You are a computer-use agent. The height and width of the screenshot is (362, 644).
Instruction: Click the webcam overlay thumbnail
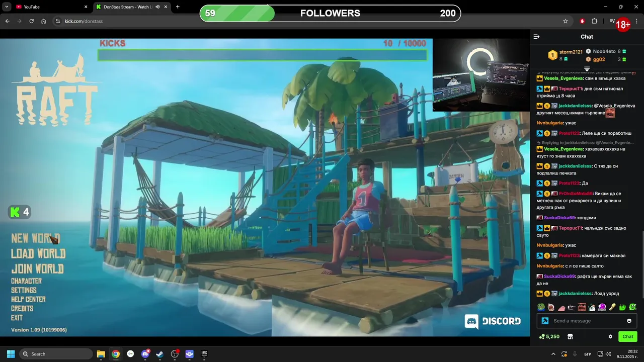point(481,75)
